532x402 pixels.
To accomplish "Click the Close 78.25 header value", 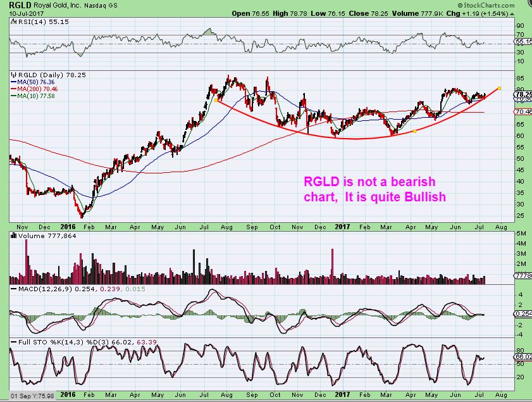I will click(369, 14).
